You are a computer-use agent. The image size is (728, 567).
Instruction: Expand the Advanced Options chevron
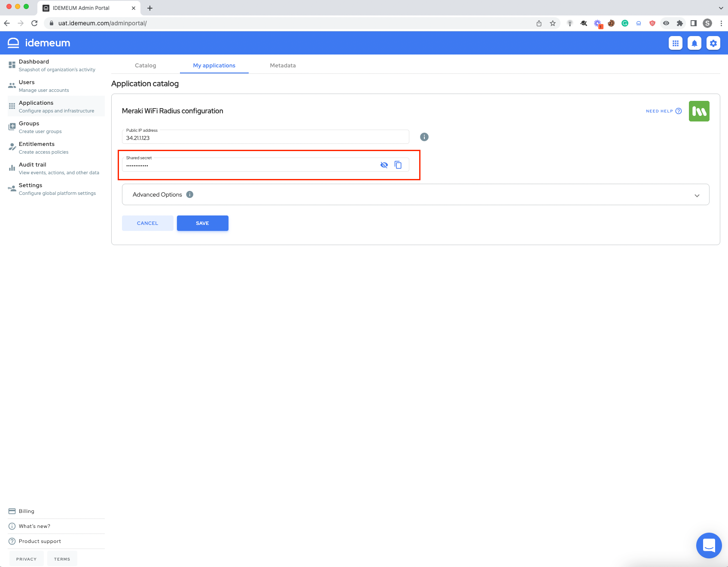pyautogui.click(x=697, y=195)
